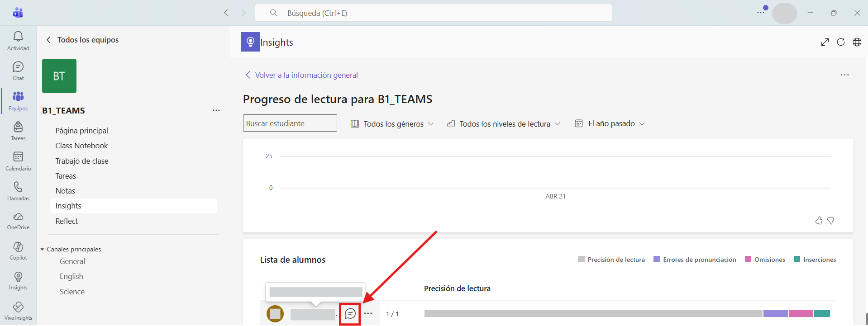Viewport: 868px width, 326px height.
Task: Click the Inserciones legend swatch
Action: [797, 259]
